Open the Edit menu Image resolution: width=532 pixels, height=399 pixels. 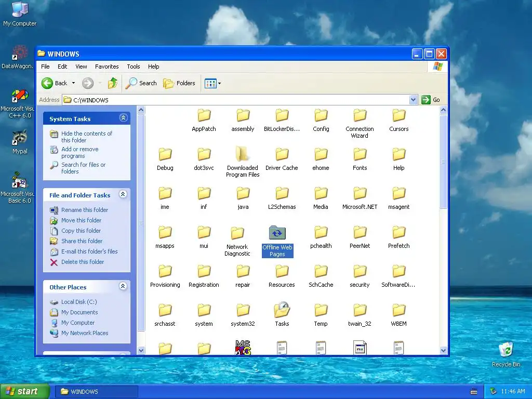click(x=62, y=66)
